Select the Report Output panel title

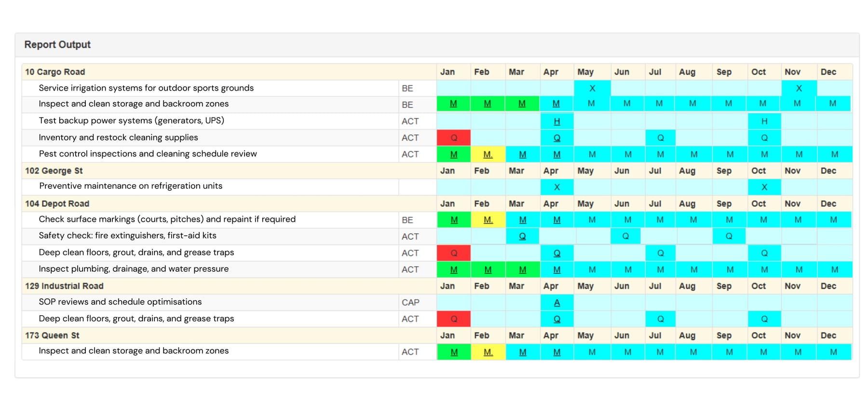pos(57,44)
